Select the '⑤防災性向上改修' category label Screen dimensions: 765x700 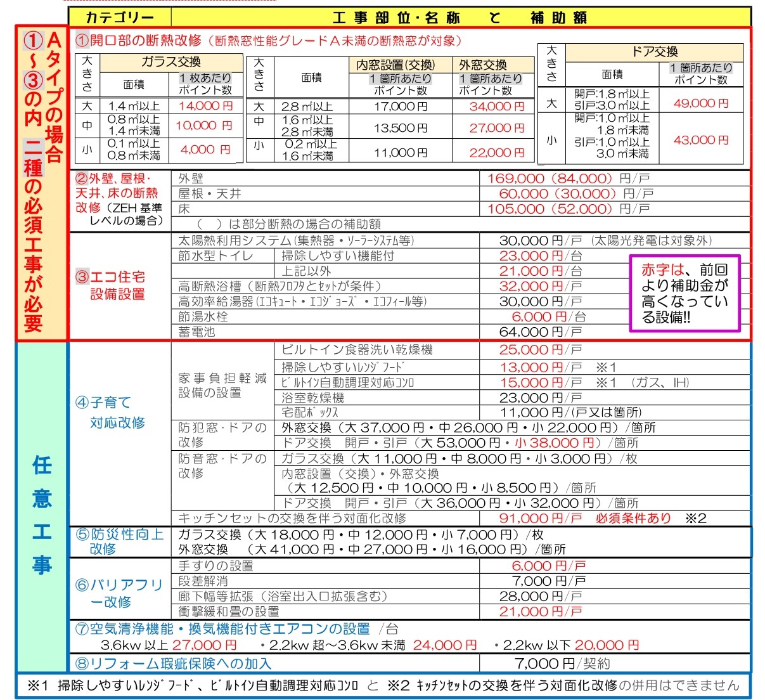click(119, 541)
